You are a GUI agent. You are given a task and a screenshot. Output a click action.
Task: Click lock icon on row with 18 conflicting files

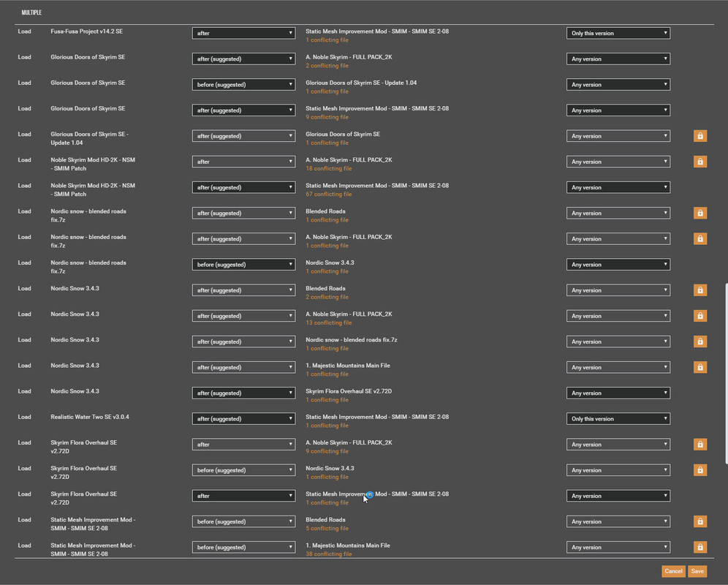tap(700, 161)
